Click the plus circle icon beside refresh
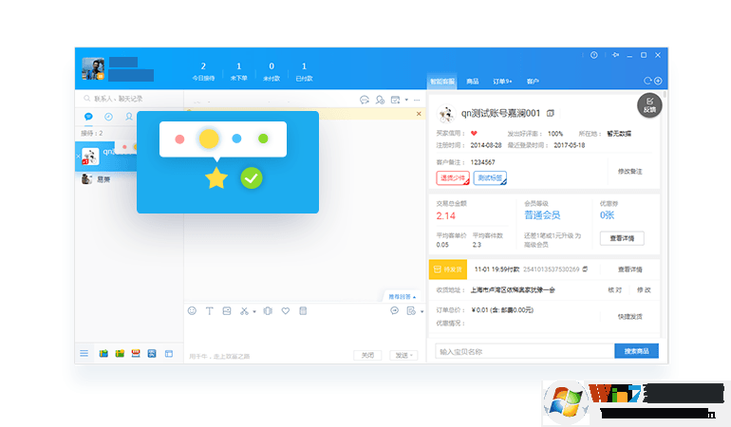 [x=658, y=81]
